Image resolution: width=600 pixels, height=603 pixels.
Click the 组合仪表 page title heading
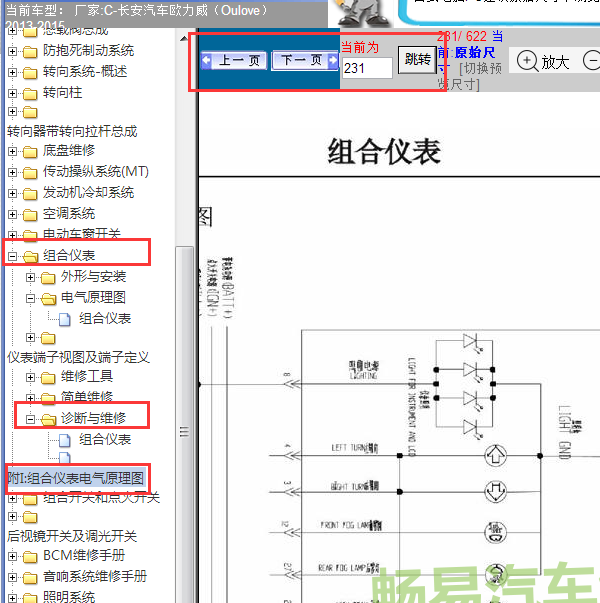(x=384, y=152)
